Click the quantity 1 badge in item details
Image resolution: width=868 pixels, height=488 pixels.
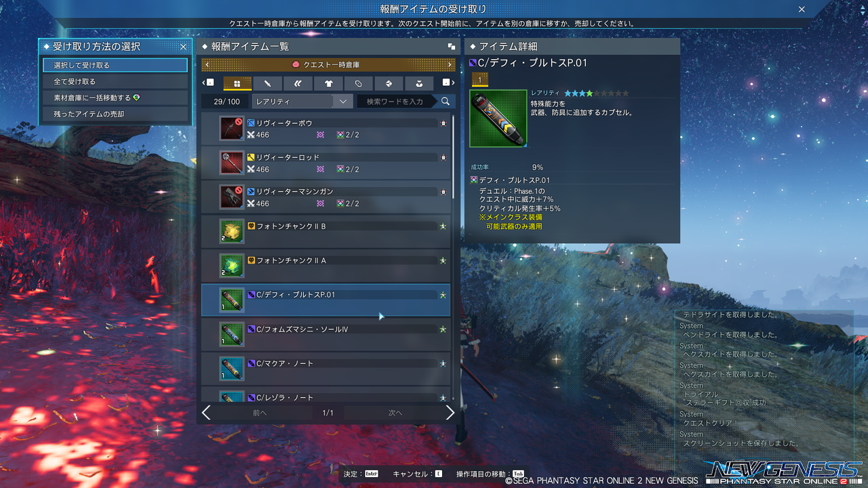(x=480, y=80)
